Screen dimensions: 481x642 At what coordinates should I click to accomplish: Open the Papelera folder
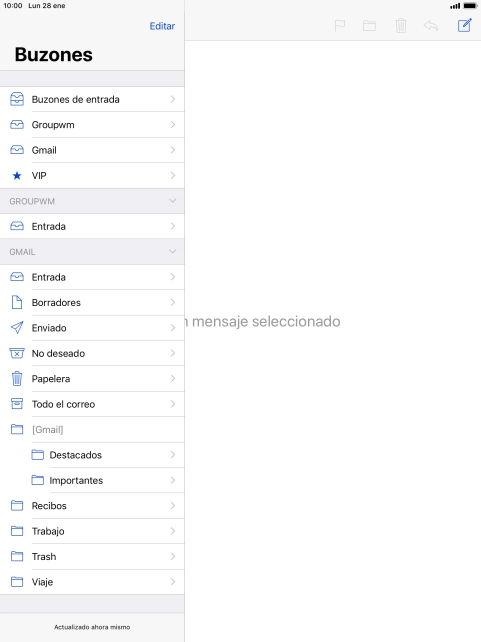click(x=92, y=379)
